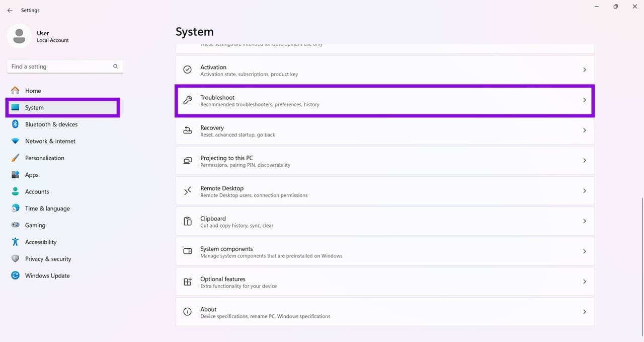This screenshot has width=644, height=342.
Task: Click the Optional features grid icon
Action: 188,282
